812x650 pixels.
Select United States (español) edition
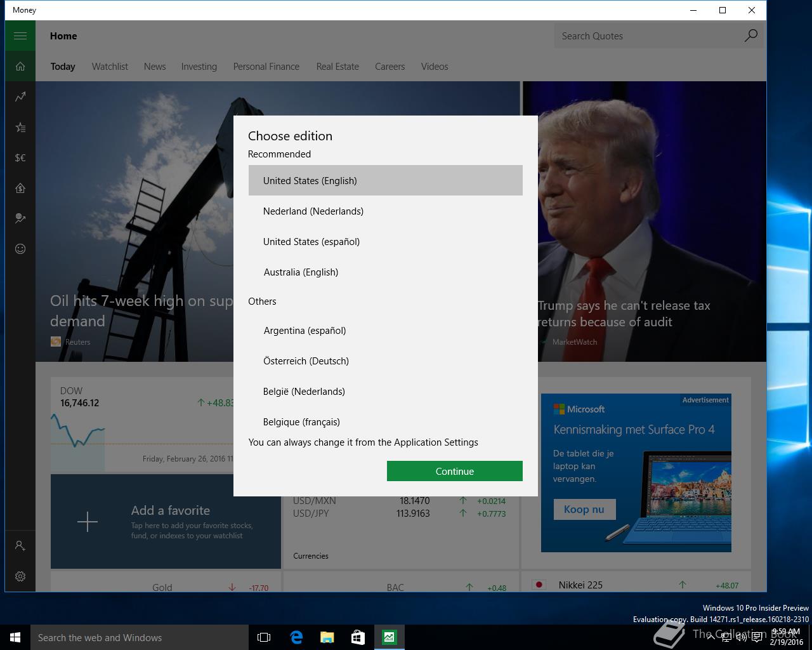pos(386,241)
